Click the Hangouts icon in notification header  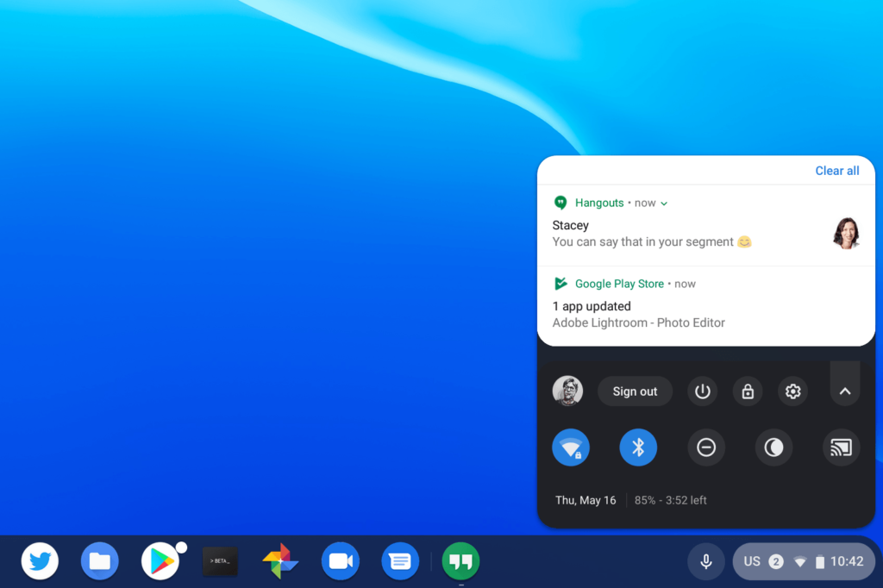point(560,203)
